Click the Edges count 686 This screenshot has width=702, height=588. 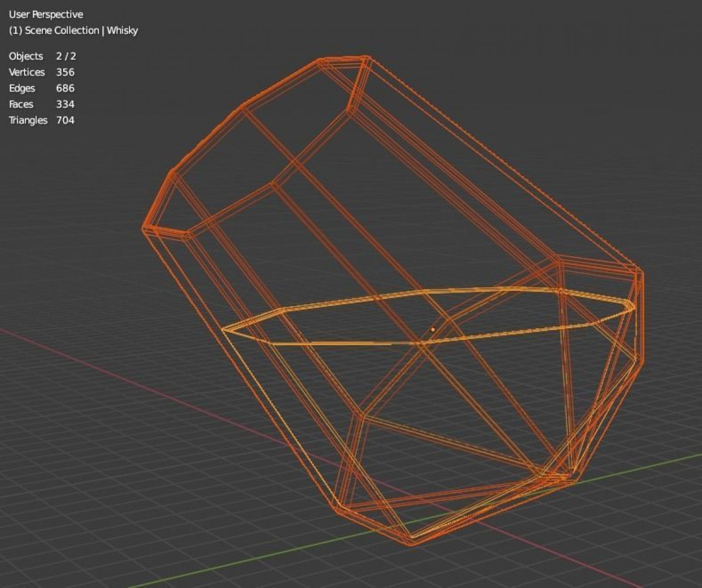[x=65, y=88]
